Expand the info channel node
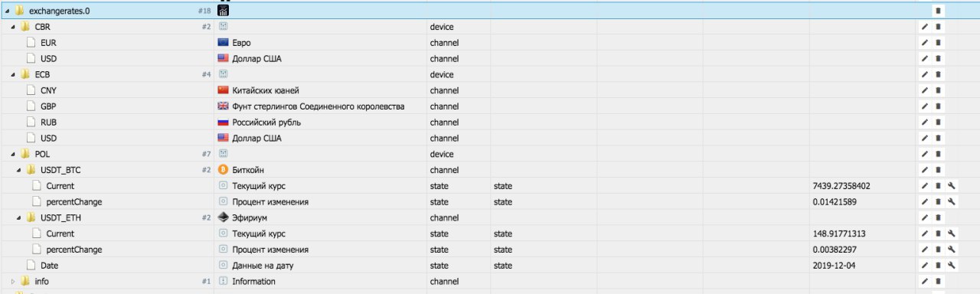This screenshot has height=294, width=980. tap(12, 281)
